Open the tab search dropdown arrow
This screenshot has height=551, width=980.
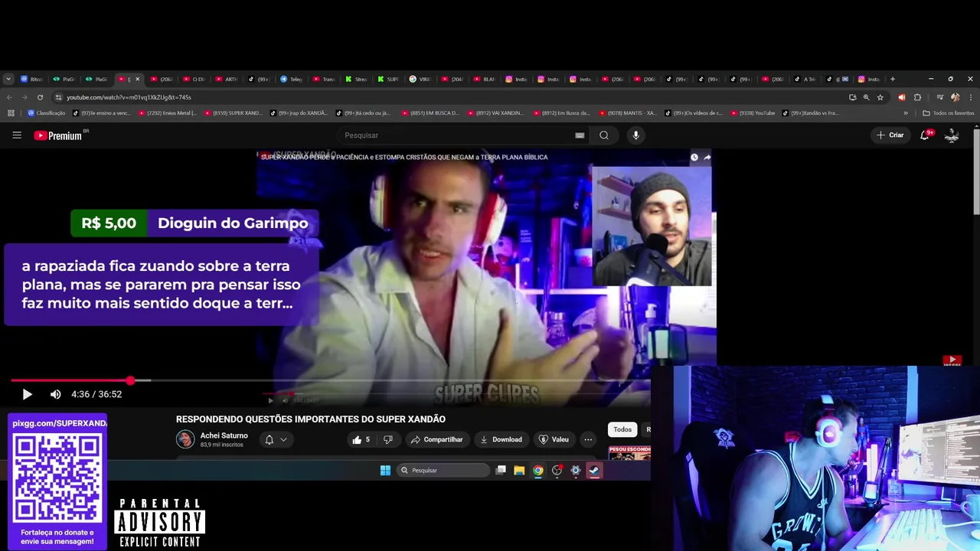[x=8, y=79]
